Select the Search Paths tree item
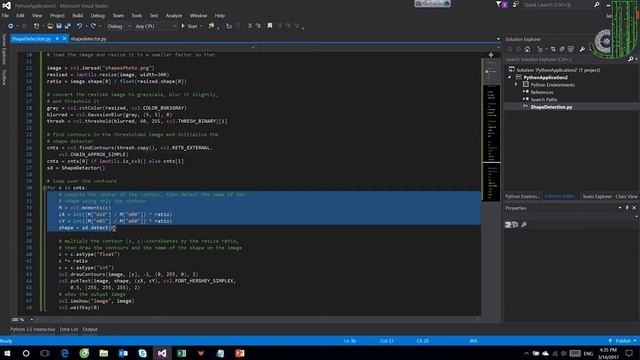Viewport: 640px width, 360px height. point(544,100)
